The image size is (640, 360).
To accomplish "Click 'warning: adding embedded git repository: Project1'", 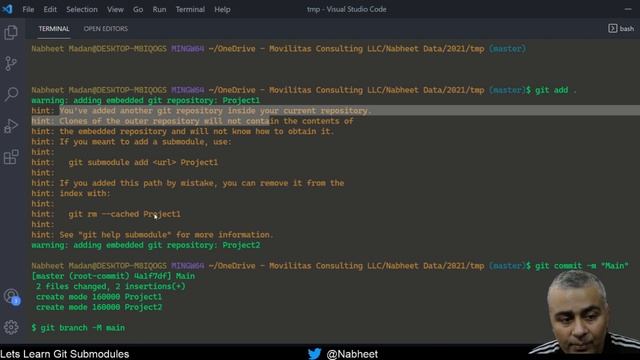I will tap(145, 100).
